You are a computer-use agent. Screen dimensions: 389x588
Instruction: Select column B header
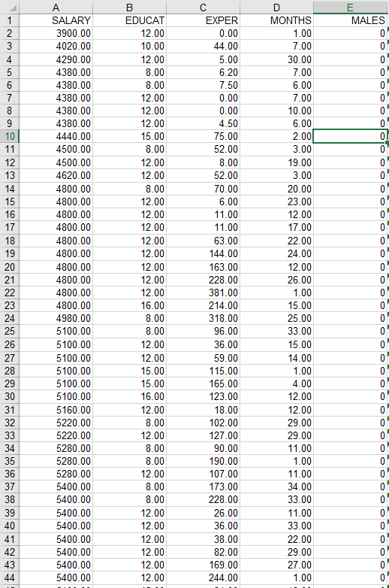click(130, 7)
